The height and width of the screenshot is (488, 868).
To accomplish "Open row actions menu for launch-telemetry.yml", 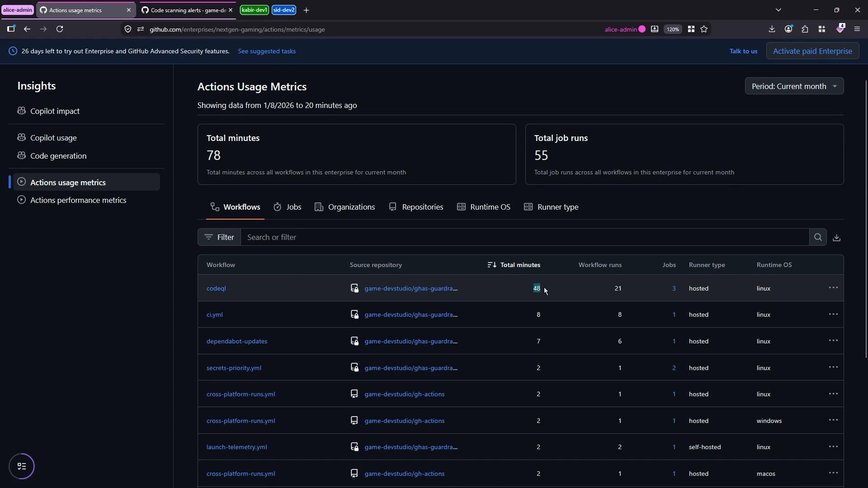I will 834,447.
